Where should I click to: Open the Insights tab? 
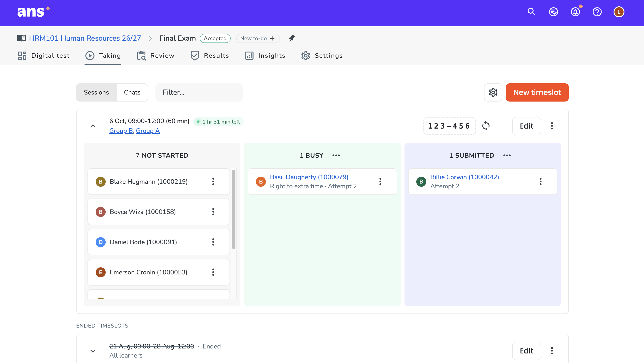pyautogui.click(x=265, y=55)
